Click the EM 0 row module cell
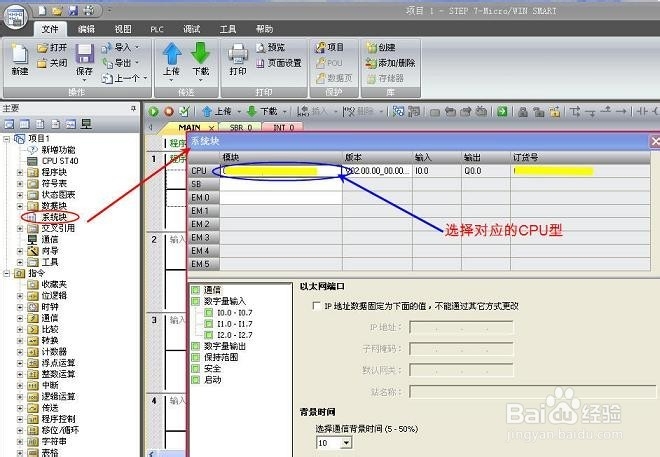 281,197
